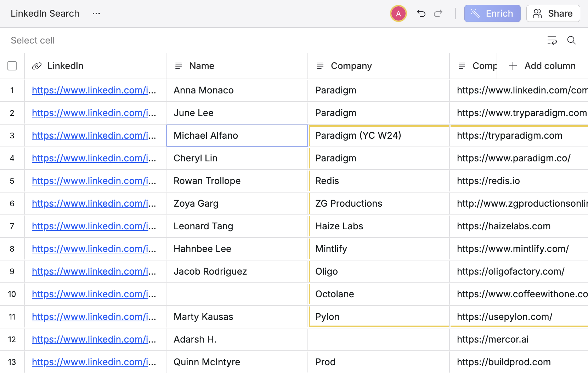Select the empty Name cell in row 10
Screen dimensions: 588x373
point(237,294)
